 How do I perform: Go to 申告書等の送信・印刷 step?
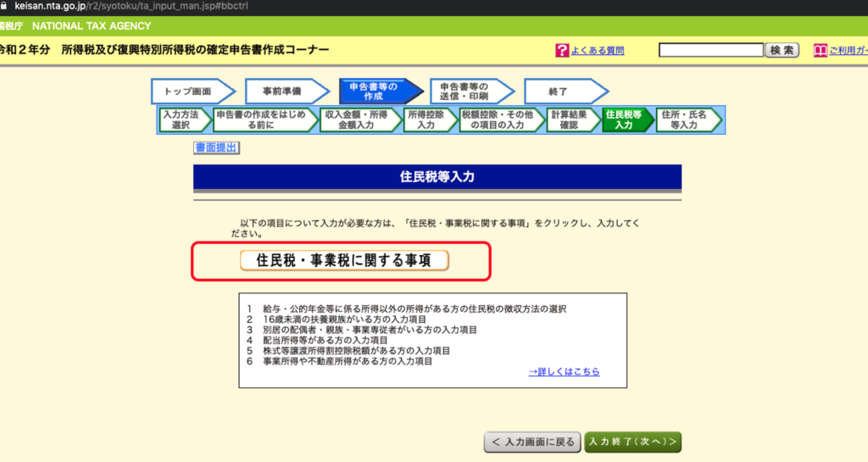click(471, 92)
